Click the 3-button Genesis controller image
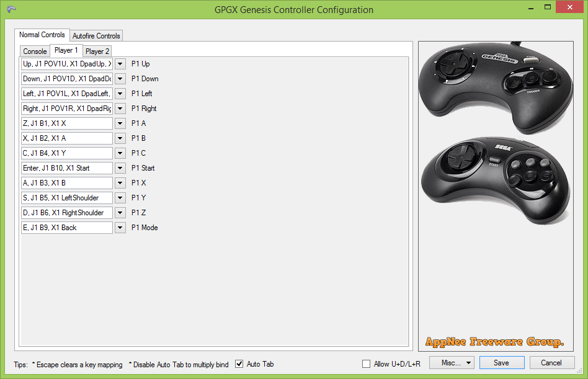The height and width of the screenshot is (379, 588). 496,87
